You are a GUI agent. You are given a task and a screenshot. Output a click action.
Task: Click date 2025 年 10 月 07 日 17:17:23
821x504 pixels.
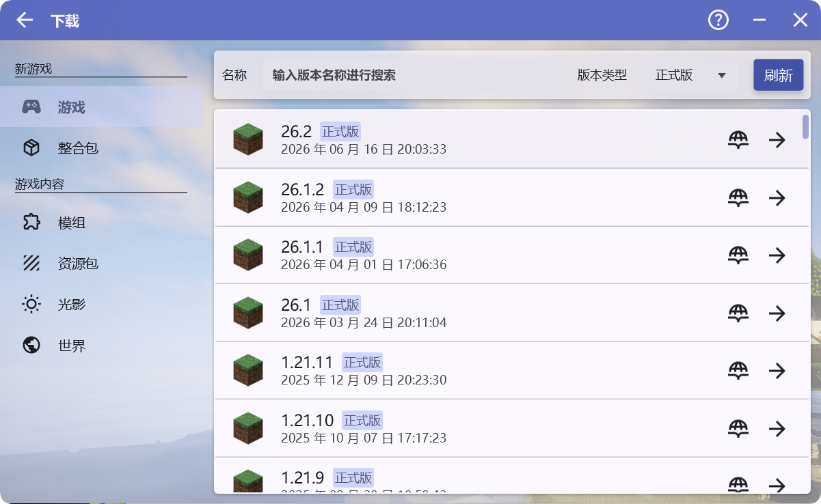tap(364, 438)
